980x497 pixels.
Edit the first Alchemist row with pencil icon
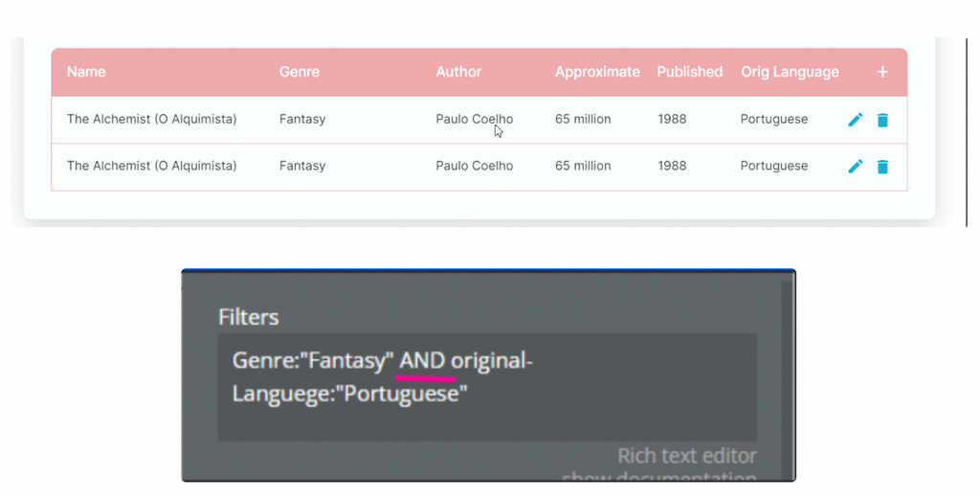coord(856,120)
